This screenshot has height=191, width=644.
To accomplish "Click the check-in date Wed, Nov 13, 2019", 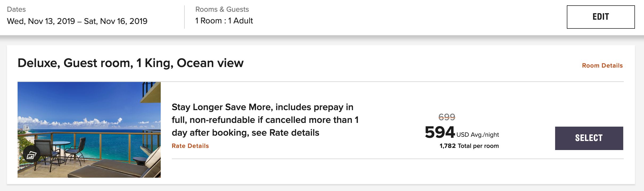I will click(x=41, y=21).
